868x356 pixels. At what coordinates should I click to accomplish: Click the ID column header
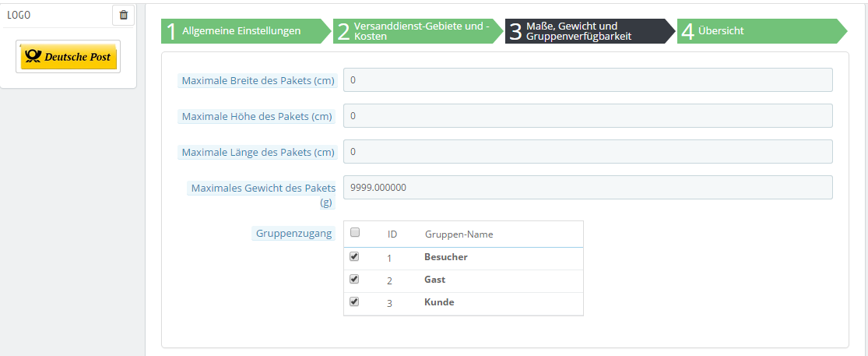pos(392,234)
